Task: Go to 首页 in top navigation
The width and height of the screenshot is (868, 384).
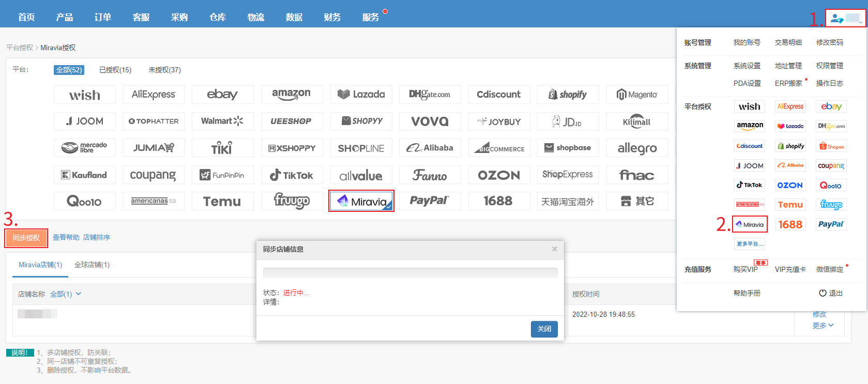Action: [26, 17]
